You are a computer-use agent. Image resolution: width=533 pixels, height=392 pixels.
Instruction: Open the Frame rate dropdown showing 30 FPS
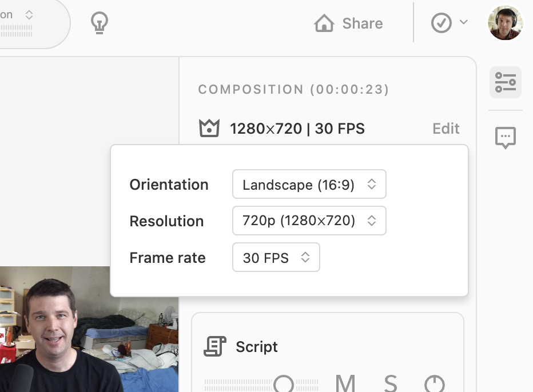coord(276,258)
